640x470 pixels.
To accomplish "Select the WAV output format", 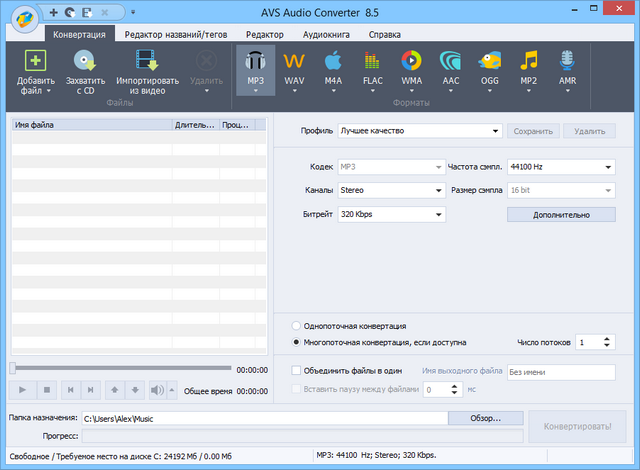I will [294, 62].
